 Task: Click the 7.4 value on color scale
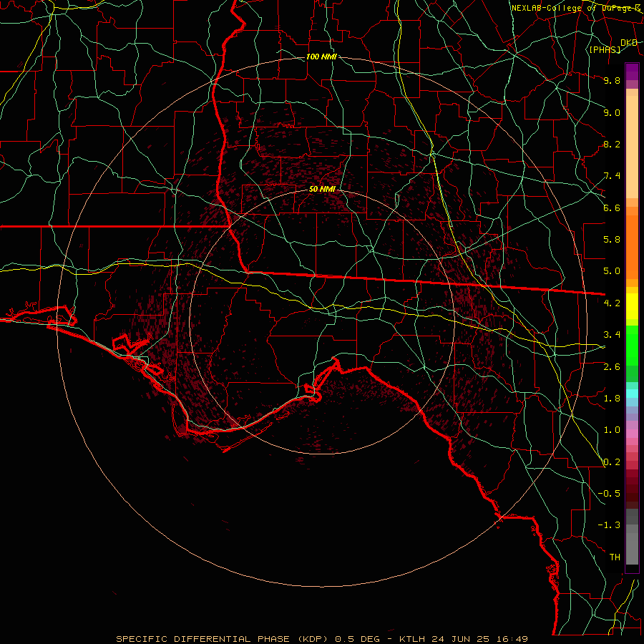point(612,176)
